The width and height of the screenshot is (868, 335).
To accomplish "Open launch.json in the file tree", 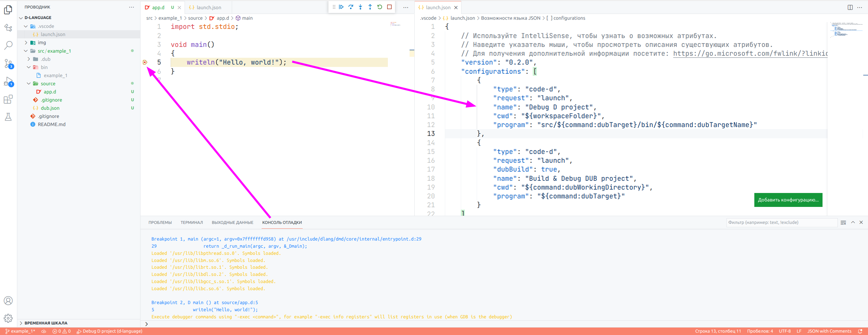I will point(53,34).
